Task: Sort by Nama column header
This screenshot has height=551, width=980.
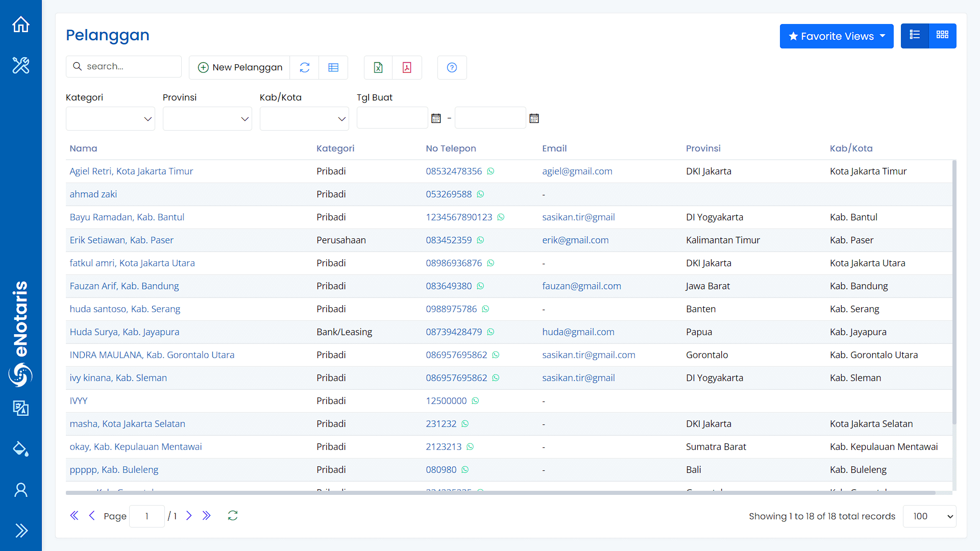Action: point(83,148)
